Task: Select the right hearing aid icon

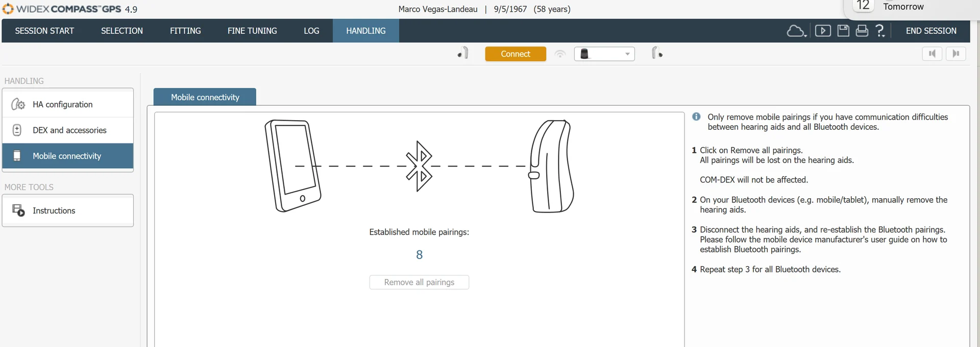Action: pos(657,53)
